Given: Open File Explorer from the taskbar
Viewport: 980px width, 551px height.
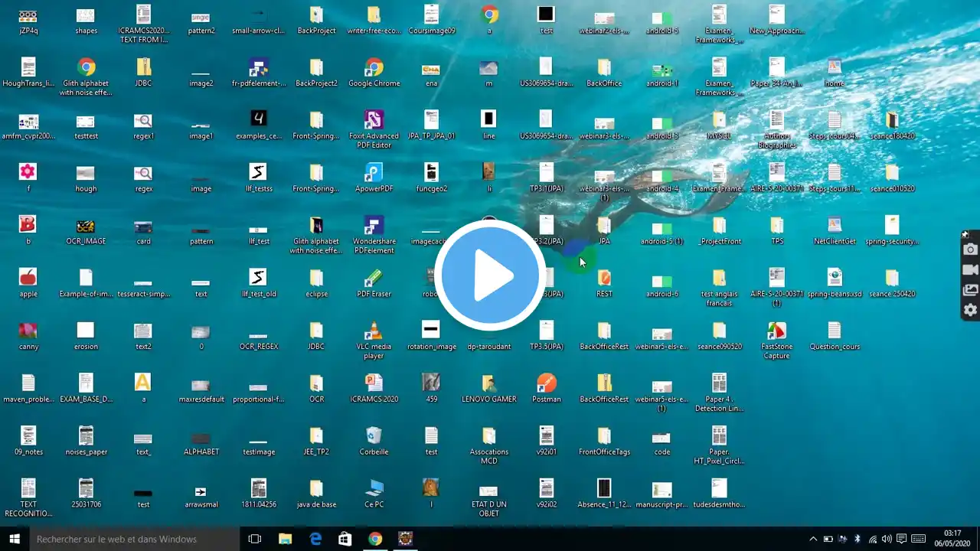Looking at the screenshot, I should click(x=285, y=539).
